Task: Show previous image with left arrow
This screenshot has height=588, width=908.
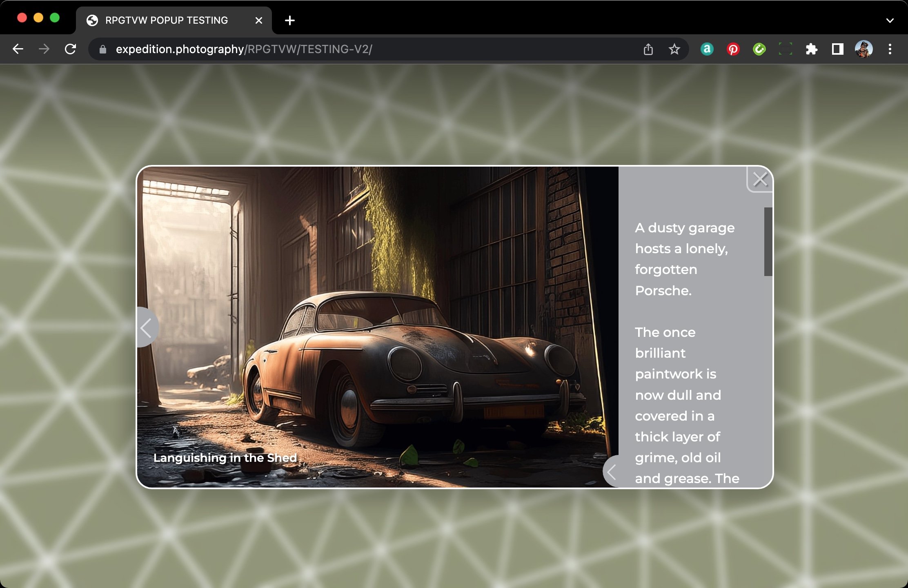Action: (x=147, y=327)
